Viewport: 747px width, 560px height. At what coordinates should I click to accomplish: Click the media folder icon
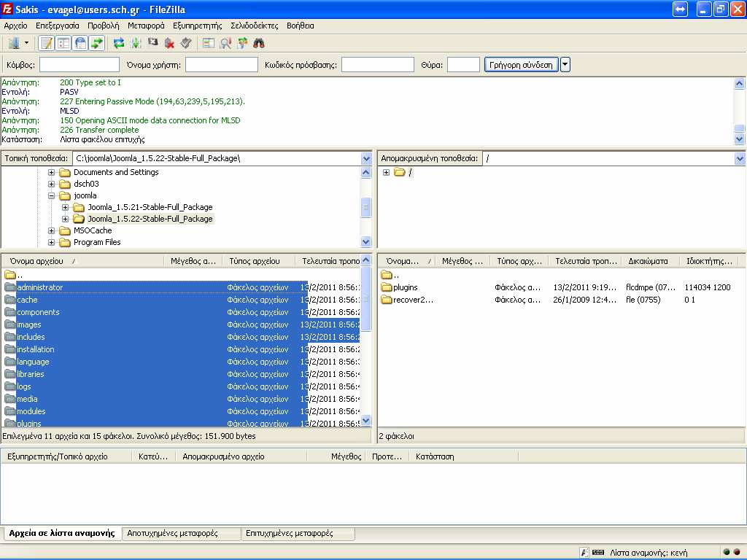[10, 399]
